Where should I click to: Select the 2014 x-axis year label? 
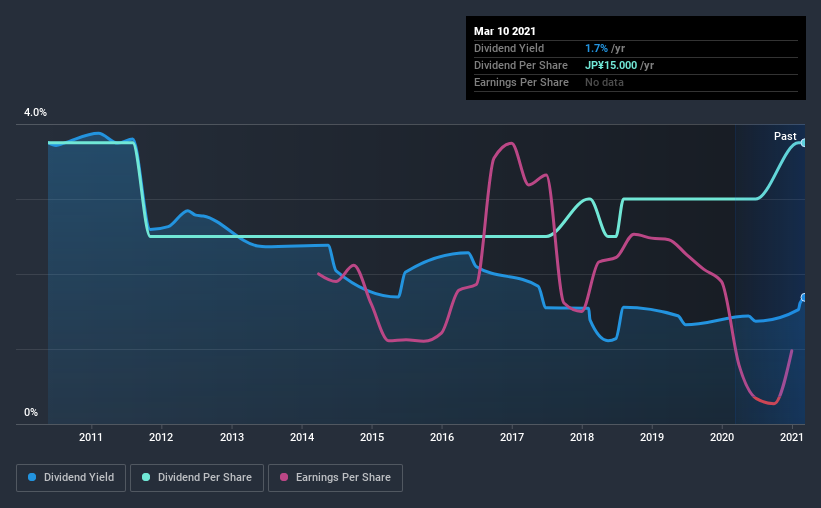(x=302, y=437)
